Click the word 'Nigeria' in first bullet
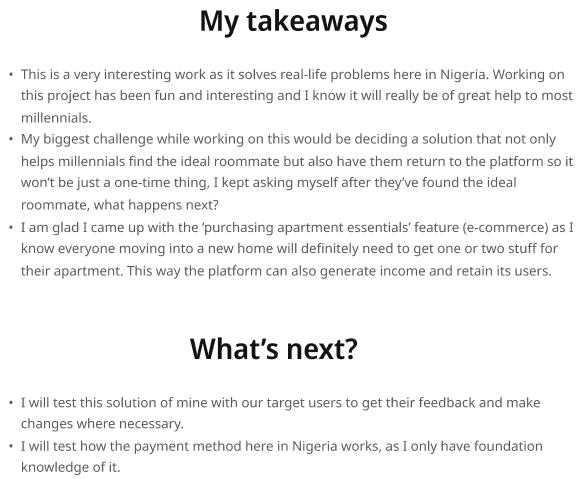Viewport: 586px width, 479px height. tap(463, 74)
